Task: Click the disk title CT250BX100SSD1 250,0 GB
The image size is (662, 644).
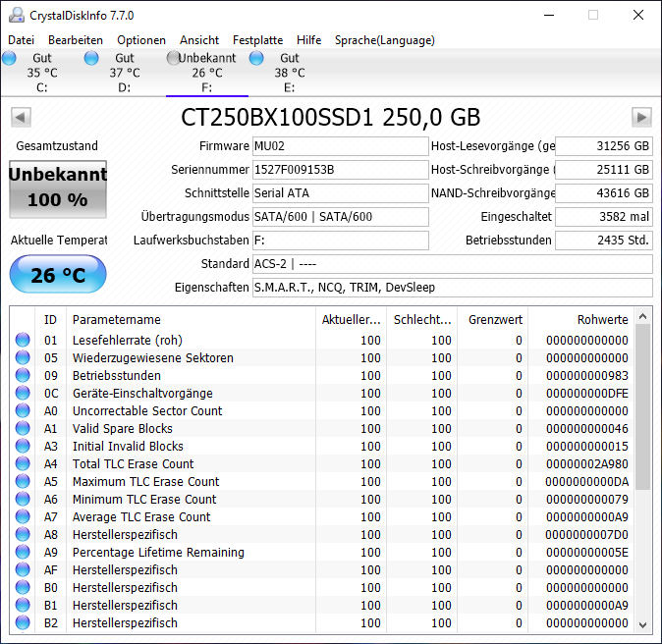Action: [331, 118]
